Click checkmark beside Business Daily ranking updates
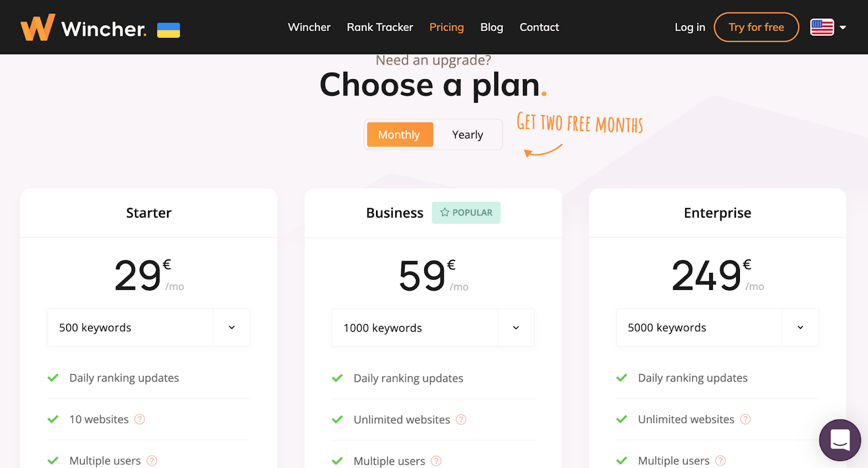This screenshot has height=468, width=868. (x=337, y=378)
